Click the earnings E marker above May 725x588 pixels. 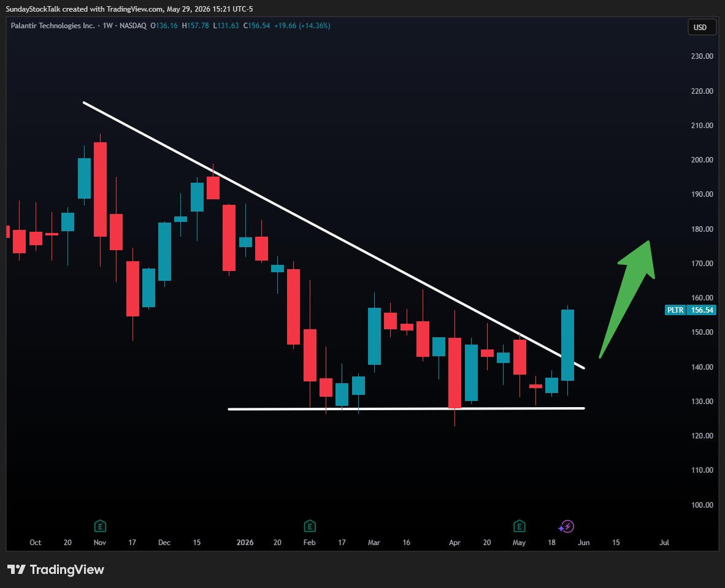click(520, 526)
